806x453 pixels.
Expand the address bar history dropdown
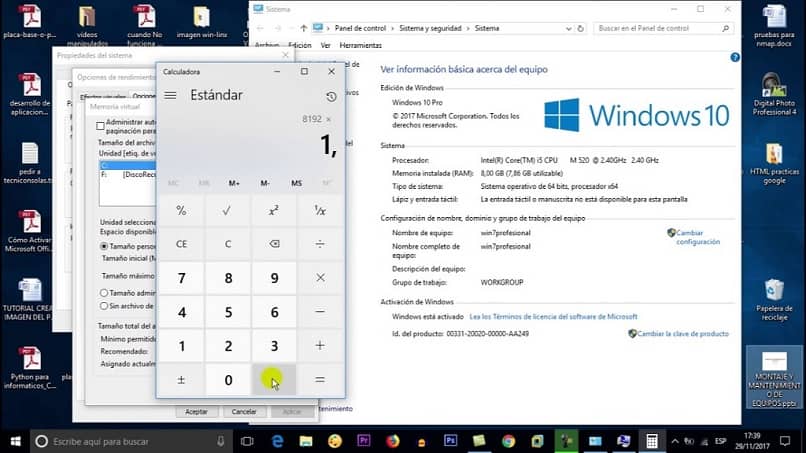(569, 28)
